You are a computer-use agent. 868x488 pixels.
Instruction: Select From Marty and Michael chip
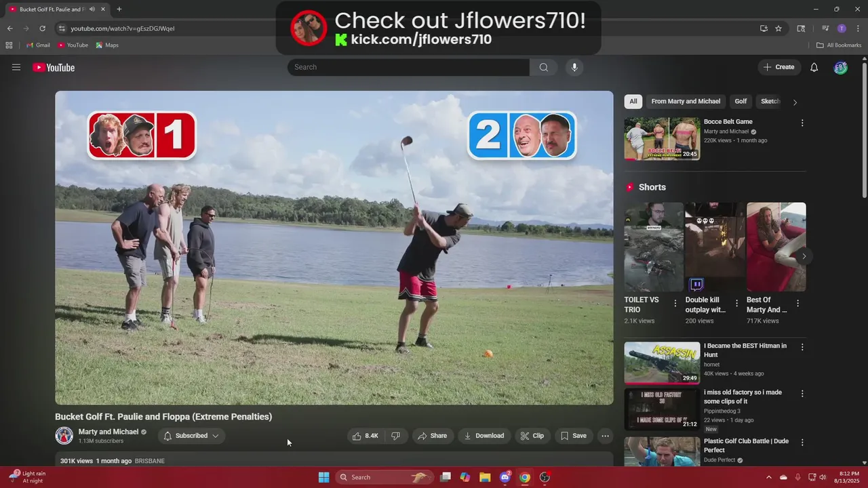686,102
